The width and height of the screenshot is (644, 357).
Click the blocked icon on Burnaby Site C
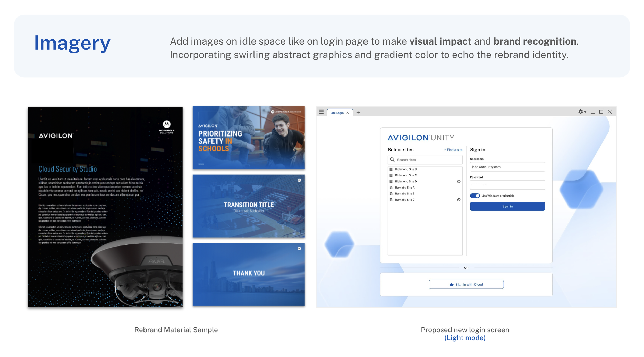459,200
